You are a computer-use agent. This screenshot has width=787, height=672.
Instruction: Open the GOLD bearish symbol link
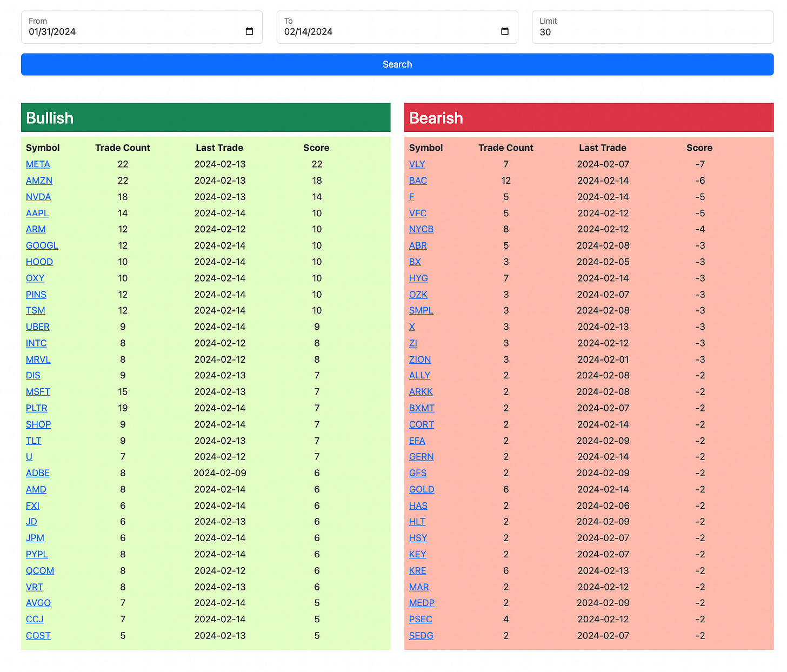click(422, 489)
